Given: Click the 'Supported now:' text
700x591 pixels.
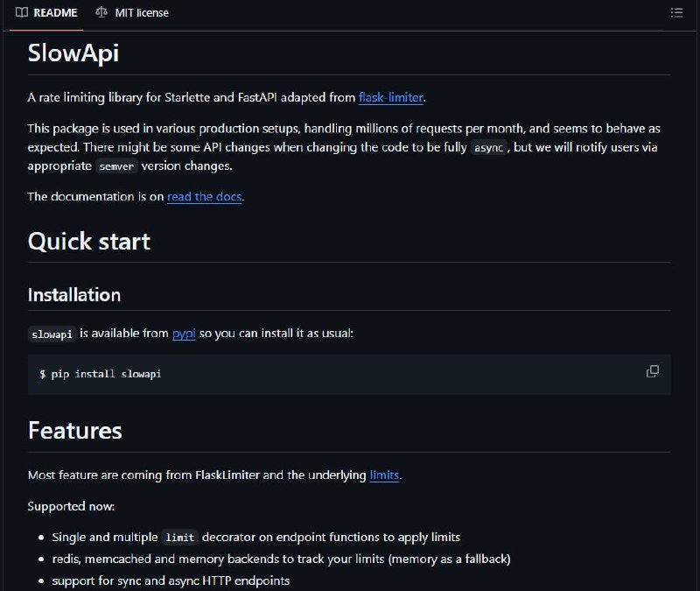Looking at the screenshot, I should click(x=71, y=506).
